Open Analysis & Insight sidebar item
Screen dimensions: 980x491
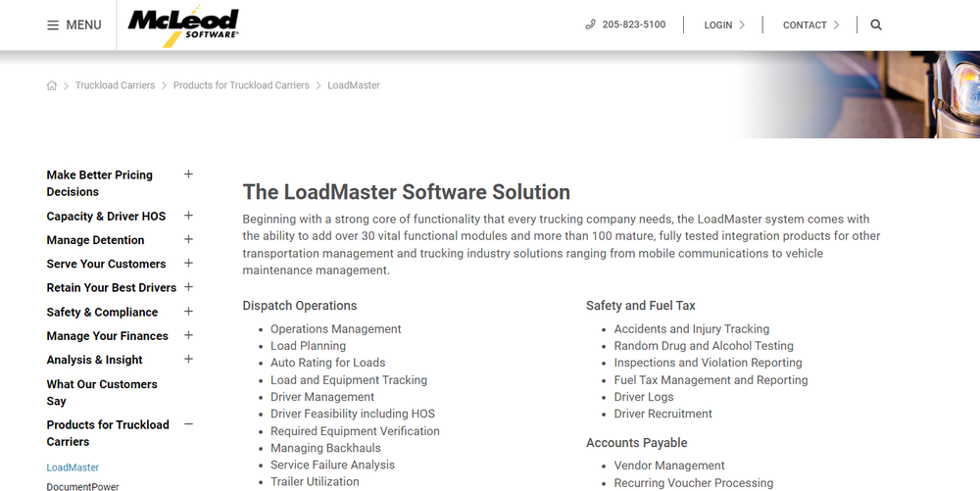point(94,360)
